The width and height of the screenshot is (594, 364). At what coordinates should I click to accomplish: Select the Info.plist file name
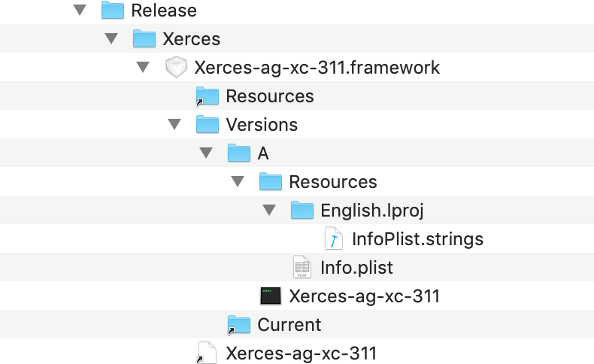[x=356, y=268]
